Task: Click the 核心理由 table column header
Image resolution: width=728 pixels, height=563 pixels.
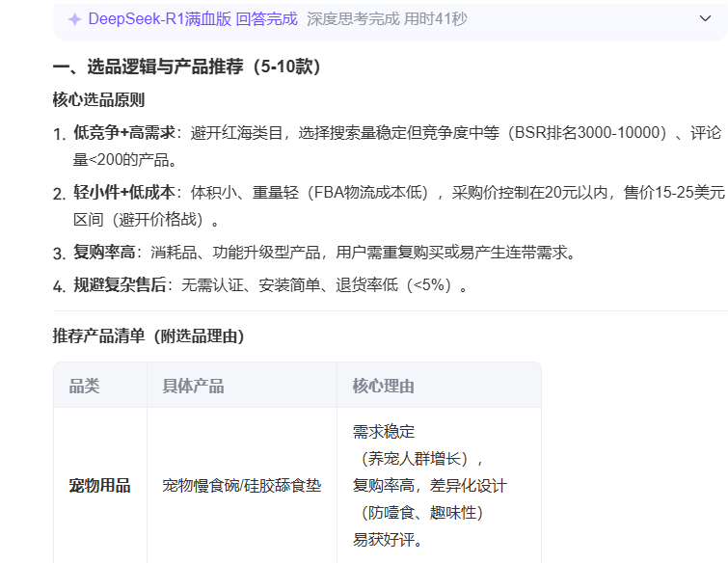Action: [x=383, y=386]
